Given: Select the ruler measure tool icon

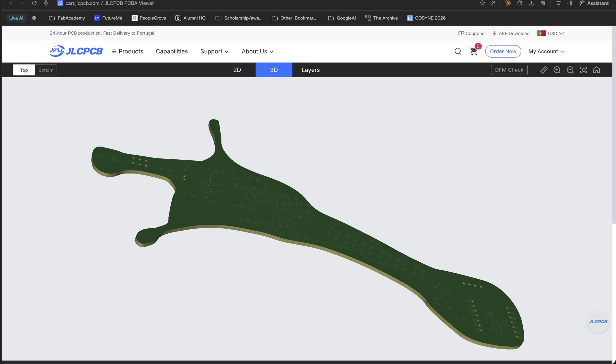Looking at the screenshot, I should click(544, 70).
